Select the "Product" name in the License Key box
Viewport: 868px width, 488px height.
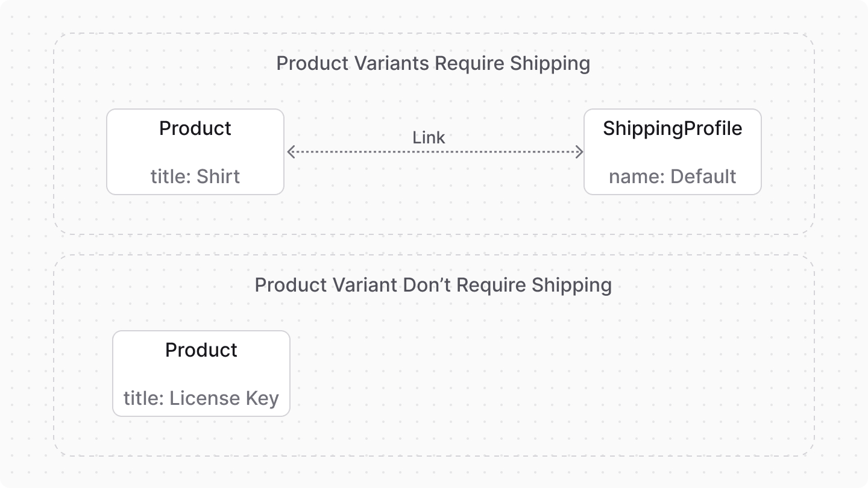[x=201, y=350]
